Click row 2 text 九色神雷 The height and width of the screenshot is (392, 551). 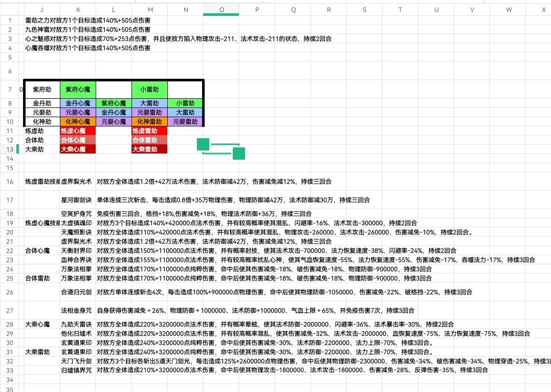pos(37,30)
